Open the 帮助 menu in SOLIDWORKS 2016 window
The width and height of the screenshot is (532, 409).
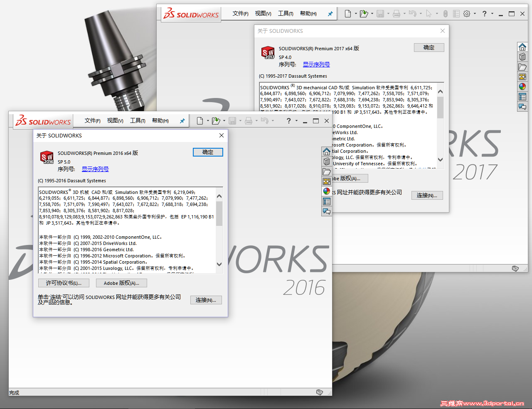[160, 121]
